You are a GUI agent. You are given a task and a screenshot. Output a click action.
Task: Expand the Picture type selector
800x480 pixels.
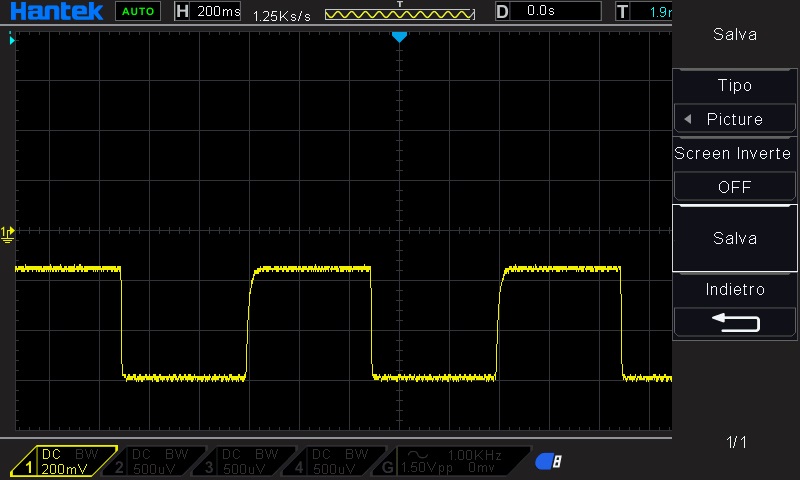pyautogui.click(x=735, y=119)
